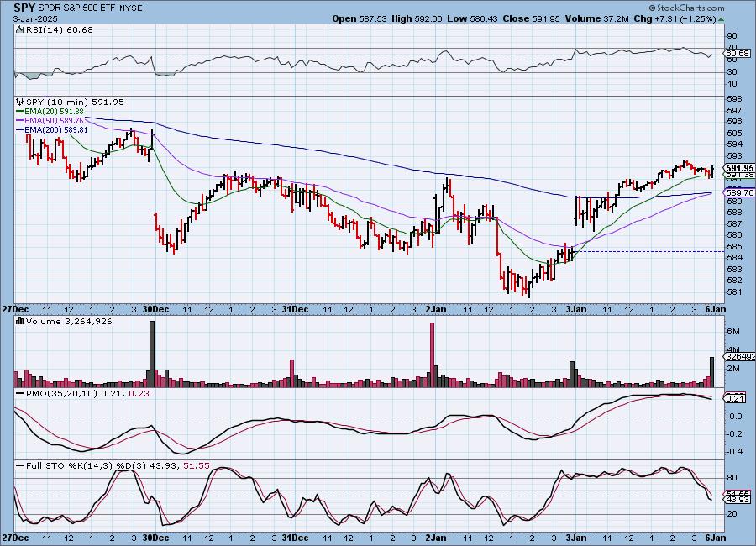Click the 591.95 last price tag on the price axis
The width and height of the screenshot is (756, 546).
[x=739, y=168]
